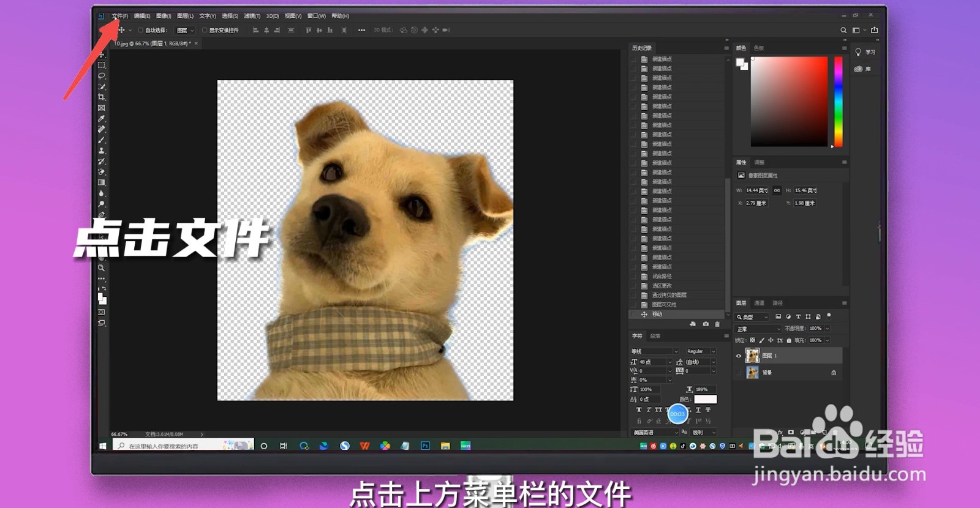Open 图像(I) menu
The image size is (980, 508).
click(x=164, y=16)
